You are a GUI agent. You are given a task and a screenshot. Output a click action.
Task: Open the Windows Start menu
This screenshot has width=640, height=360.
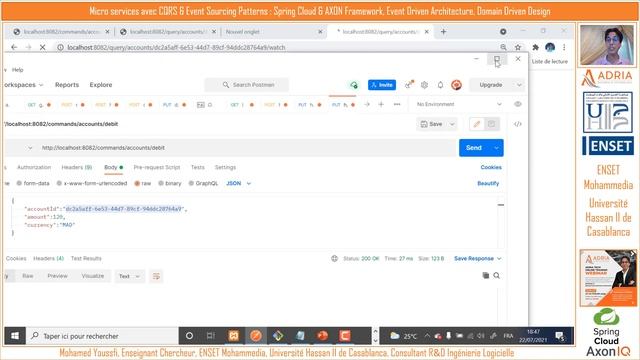15,336
